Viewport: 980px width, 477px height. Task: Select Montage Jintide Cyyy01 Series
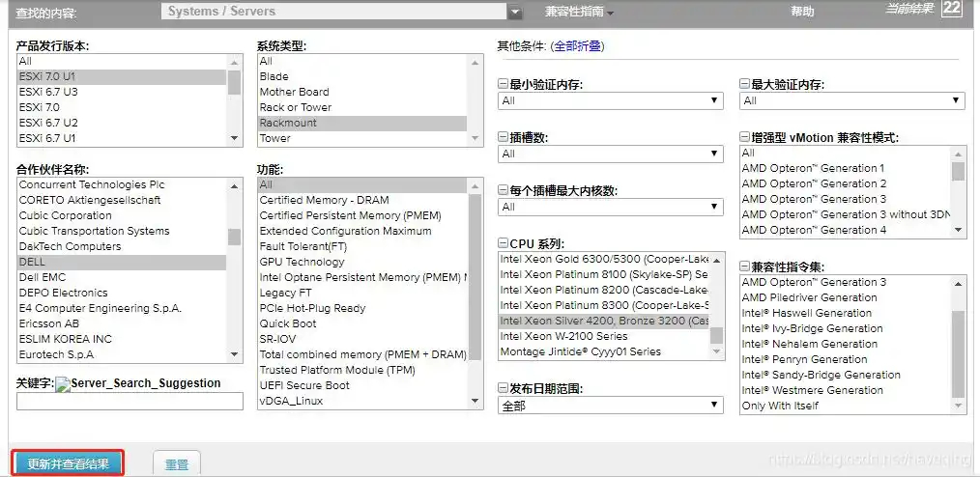point(604,351)
